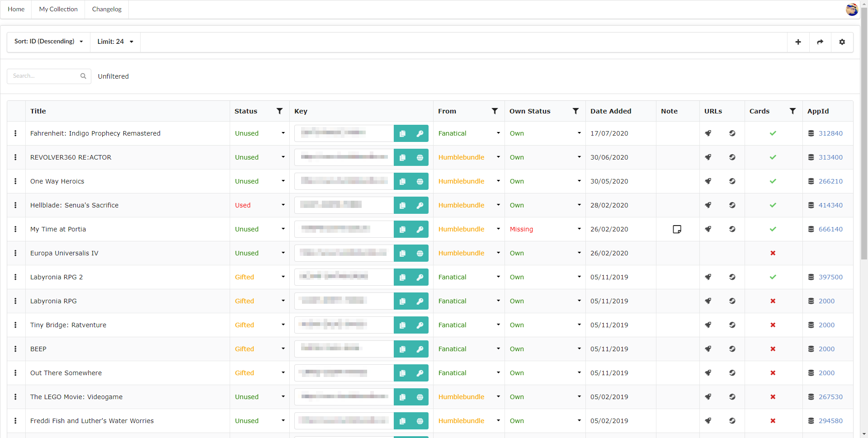The width and height of the screenshot is (868, 438).
Task: Open AppId link 312840
Action: click(x=830, y=133)
